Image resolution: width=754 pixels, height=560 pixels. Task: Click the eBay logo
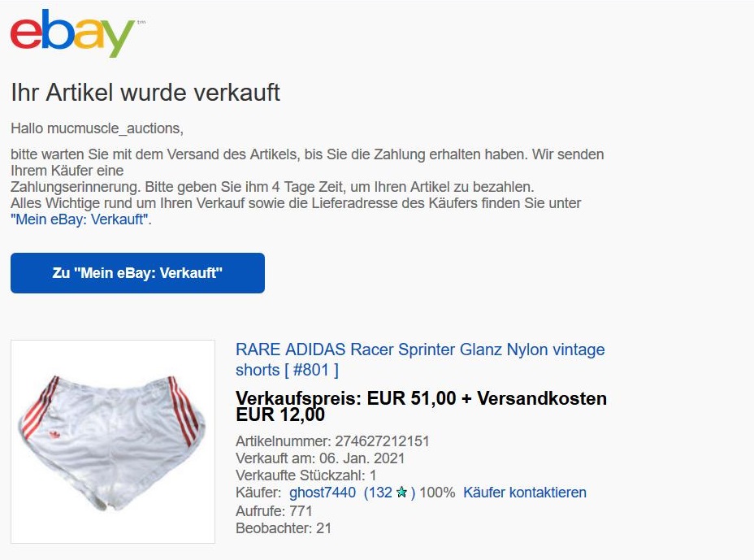(x=72, y=33)
